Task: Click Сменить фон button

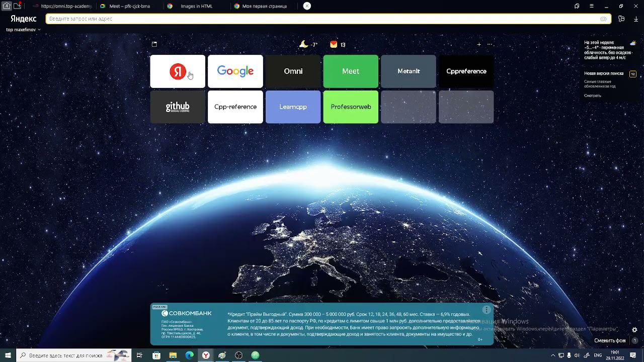Action: click(610, 340)
